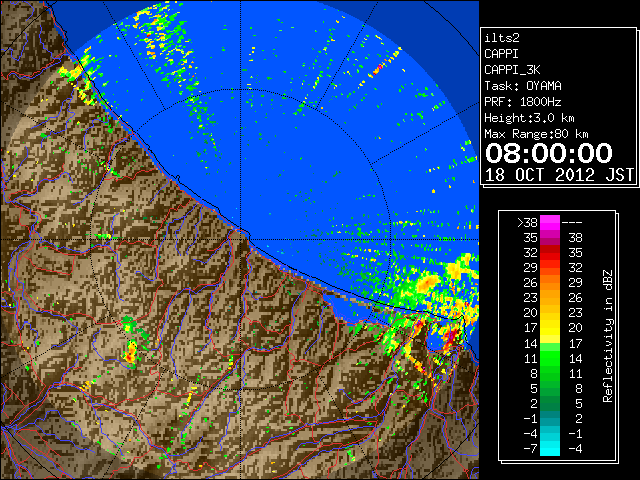Click the "ilts2" label in info box
Image resolution: width=640 pixels, height=480 pixels.
point(502,38)
